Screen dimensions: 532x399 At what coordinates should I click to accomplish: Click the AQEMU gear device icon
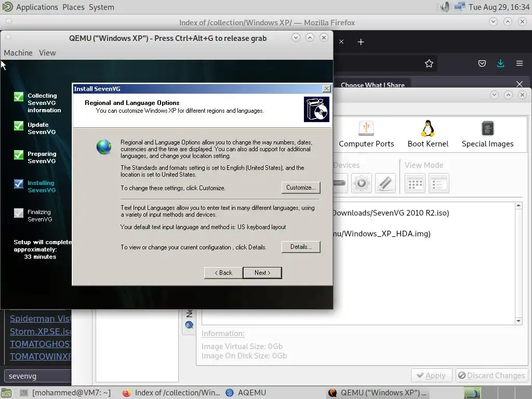click(362, 183)
